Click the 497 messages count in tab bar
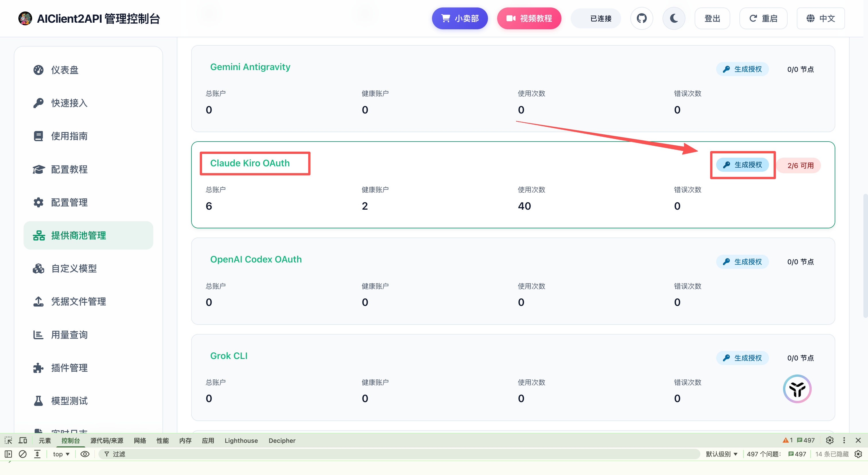Screen dimensions: 868x475 point(806,440)
